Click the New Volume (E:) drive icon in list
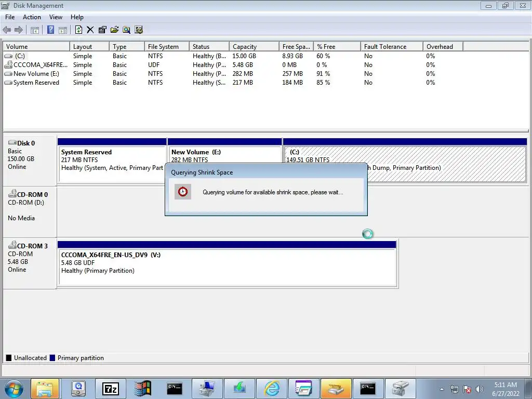 [x=8, y=74]
